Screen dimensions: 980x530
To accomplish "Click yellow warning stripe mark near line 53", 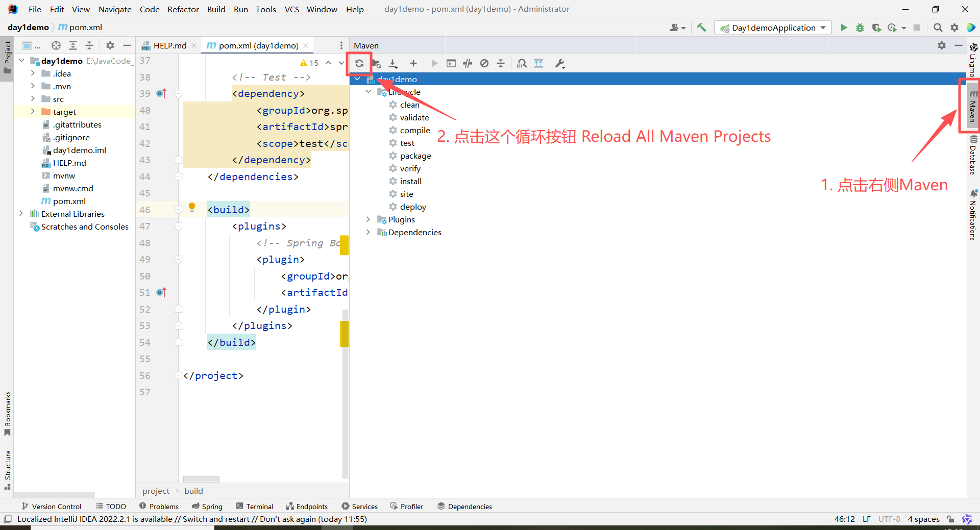I will (x=345, y=334).
